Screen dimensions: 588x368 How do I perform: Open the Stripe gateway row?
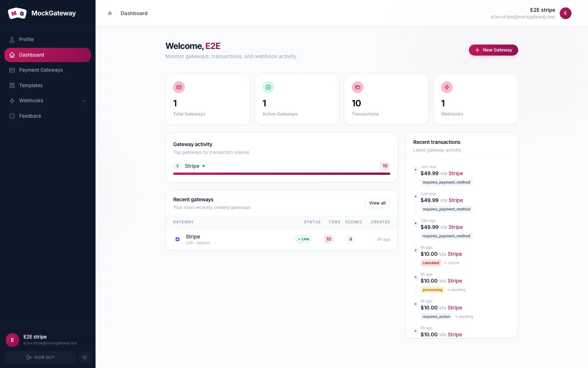tap(282, 239)
